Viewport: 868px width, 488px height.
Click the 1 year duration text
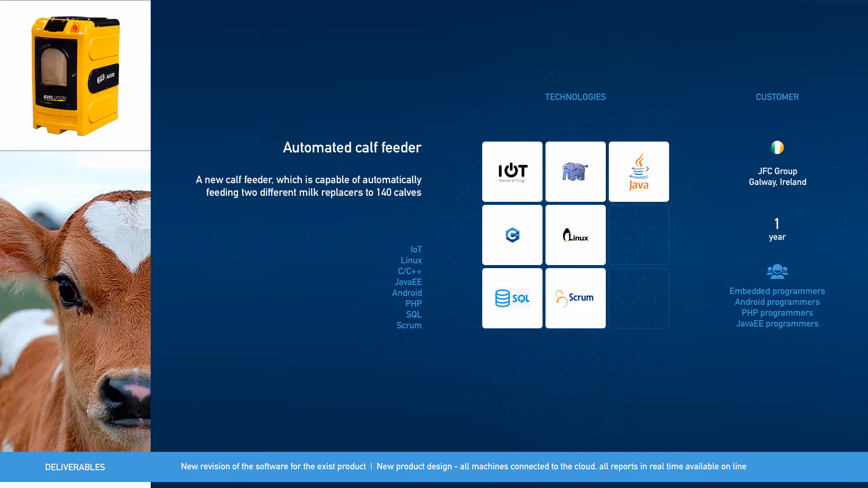coord(777,230)
